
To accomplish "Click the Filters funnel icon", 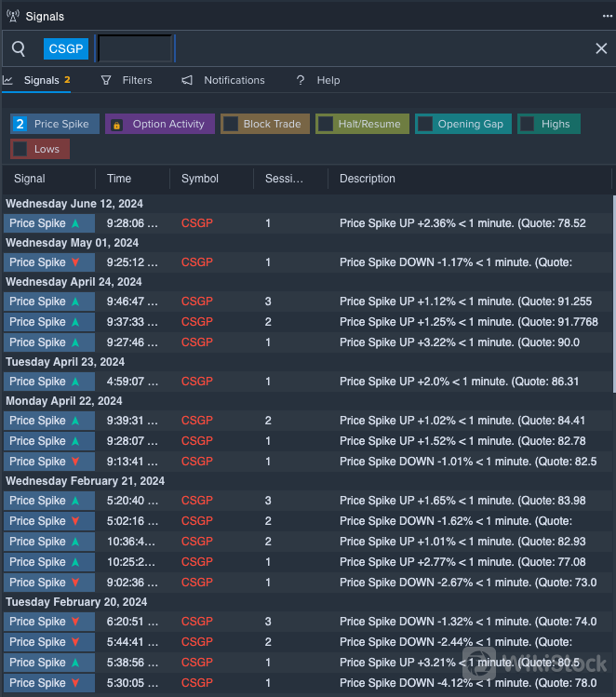I will pos(106,80).
